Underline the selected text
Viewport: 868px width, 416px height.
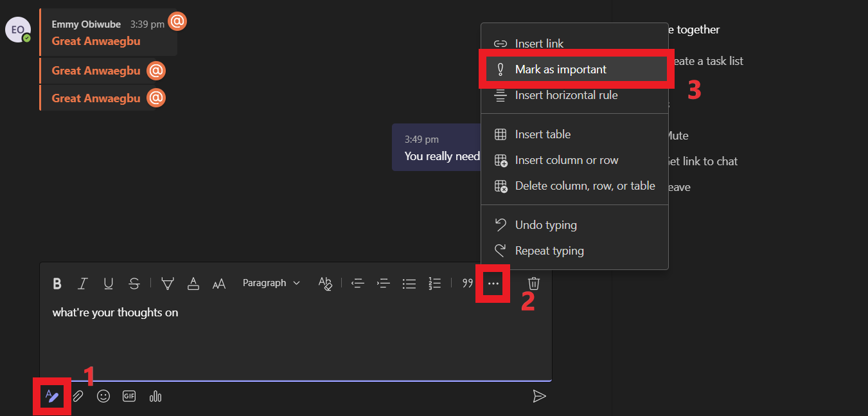[x=108, y=283]
